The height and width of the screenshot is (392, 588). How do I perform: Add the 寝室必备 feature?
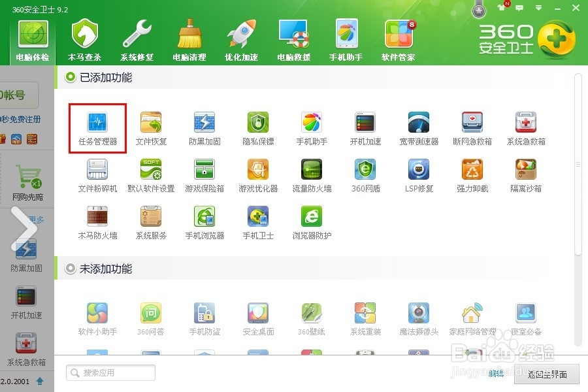click(x=526, y=319)
